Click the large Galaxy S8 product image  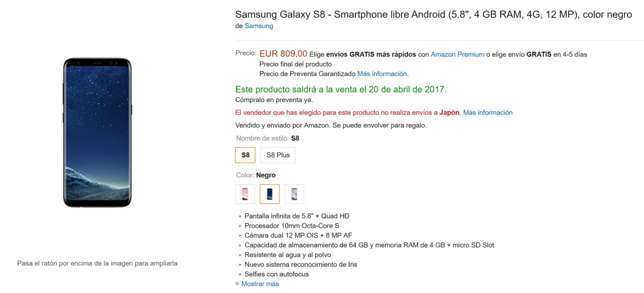click(x=97, y=132)
